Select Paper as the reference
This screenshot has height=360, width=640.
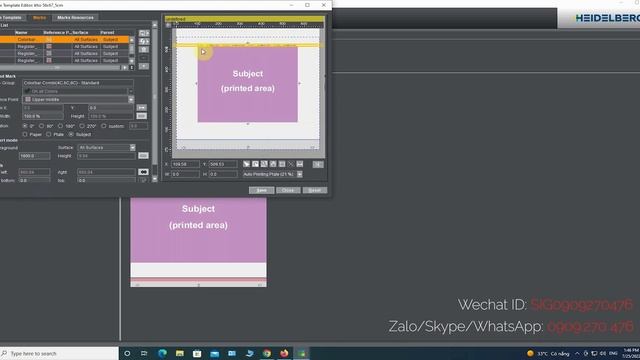coord(25,134)
